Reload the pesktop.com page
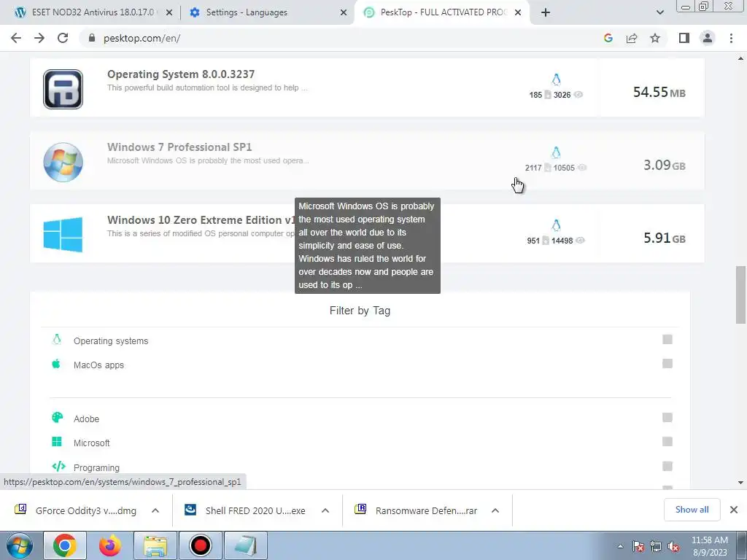Viewport: 747px width, 560px height. [x=63, y=38]
